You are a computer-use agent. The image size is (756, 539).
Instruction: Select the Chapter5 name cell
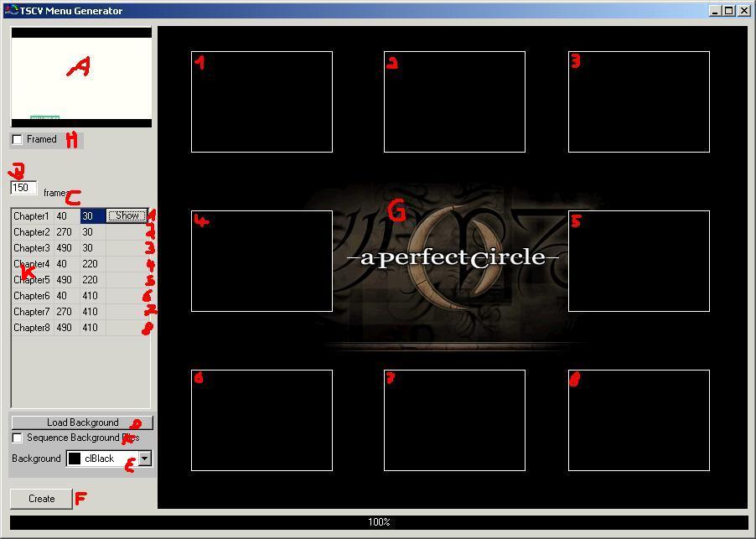click(33, 280)
